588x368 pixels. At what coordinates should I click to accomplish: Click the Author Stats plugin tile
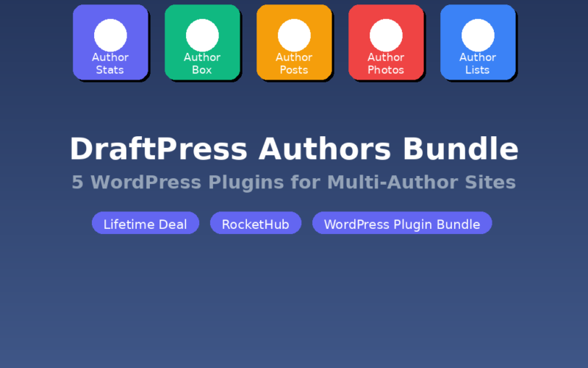(x=110, y=42)
